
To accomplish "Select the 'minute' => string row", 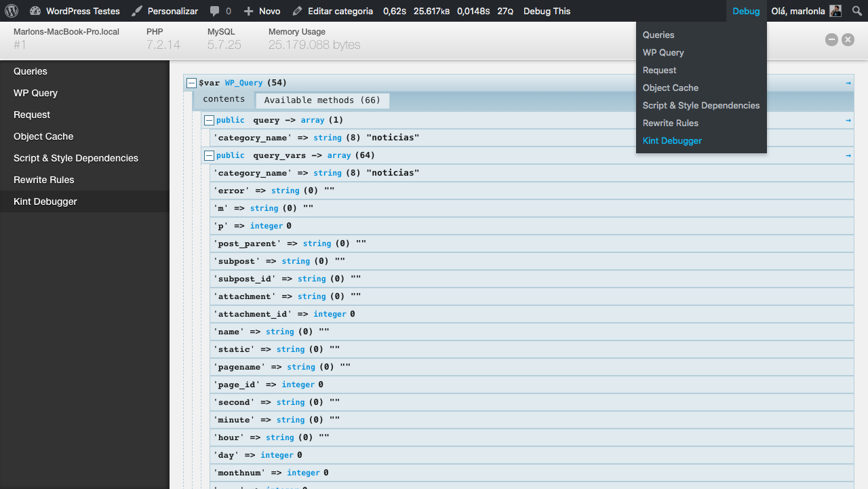I will tap(532, 420).
